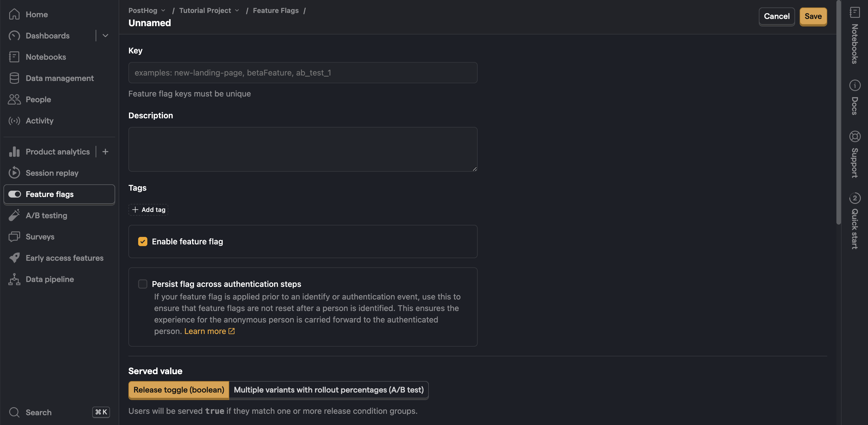This screenshot has height=425, width=868.
Task: Toggle the Enable feature flag checkbox
Action: (x=143, y=241)
